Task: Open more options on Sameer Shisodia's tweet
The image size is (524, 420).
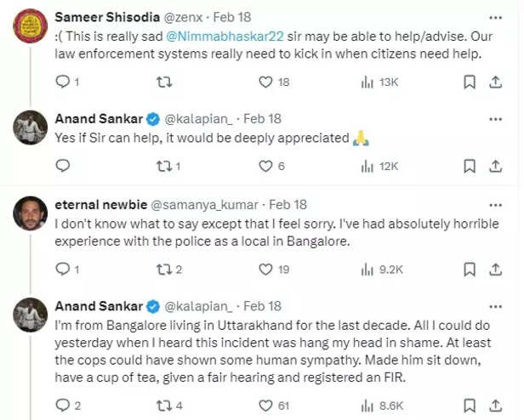Action: [495, 16]
